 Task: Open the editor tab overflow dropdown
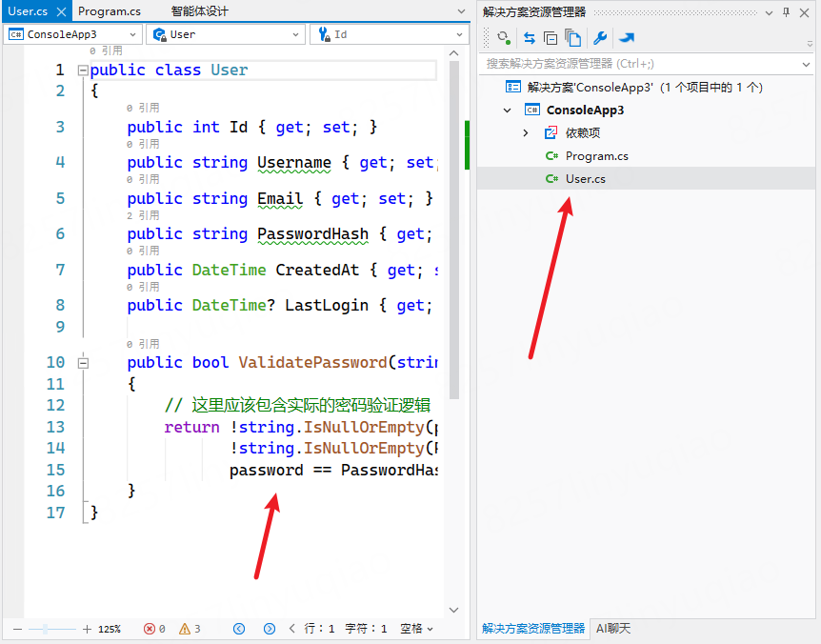pyautogui.click(x=461, y=11)
